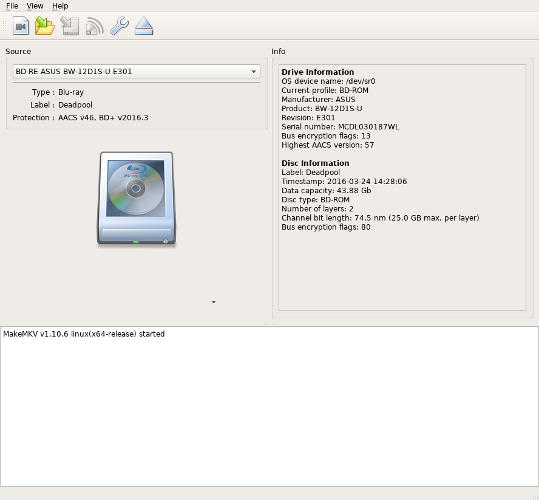Screen dimensions: 539x500
Task: Click 'AACS v46, BD+ v2016.3' protection text
Action: [x=103, y=118]
